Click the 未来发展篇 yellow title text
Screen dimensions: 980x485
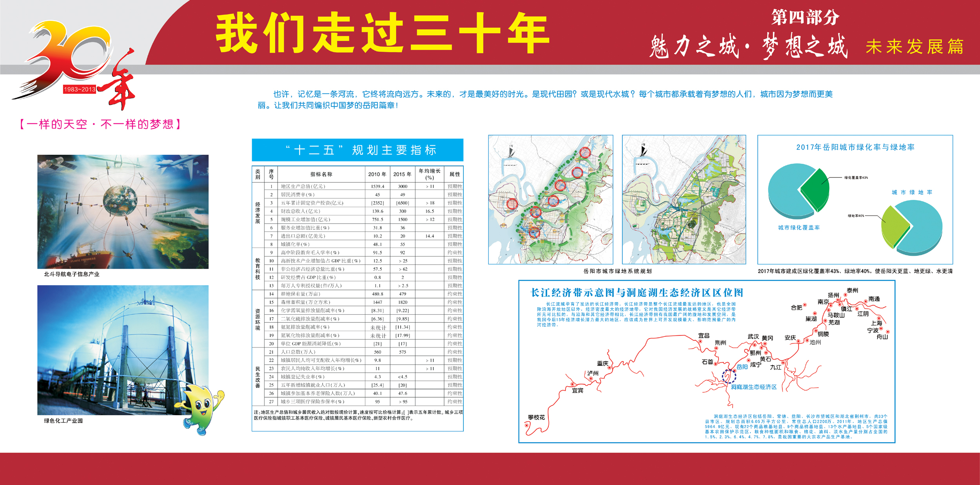click(x=914, y=47)
